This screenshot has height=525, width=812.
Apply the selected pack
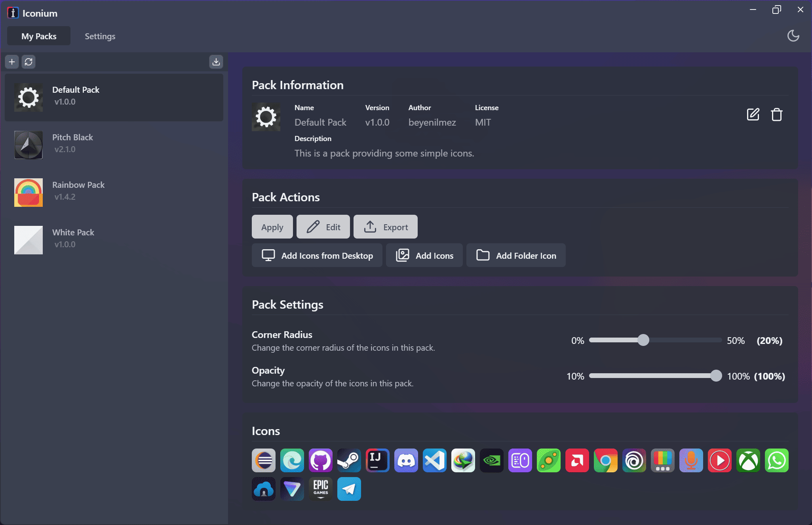[x=272, y=227]
